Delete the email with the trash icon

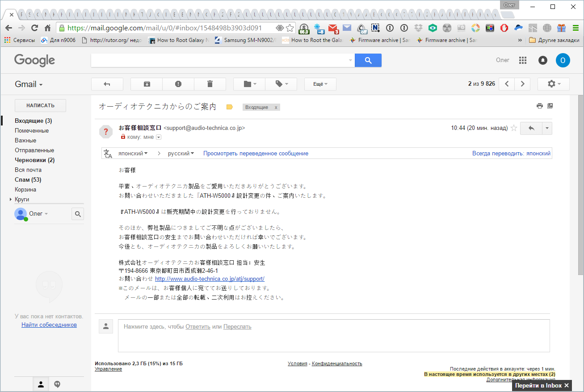point(210,84)
